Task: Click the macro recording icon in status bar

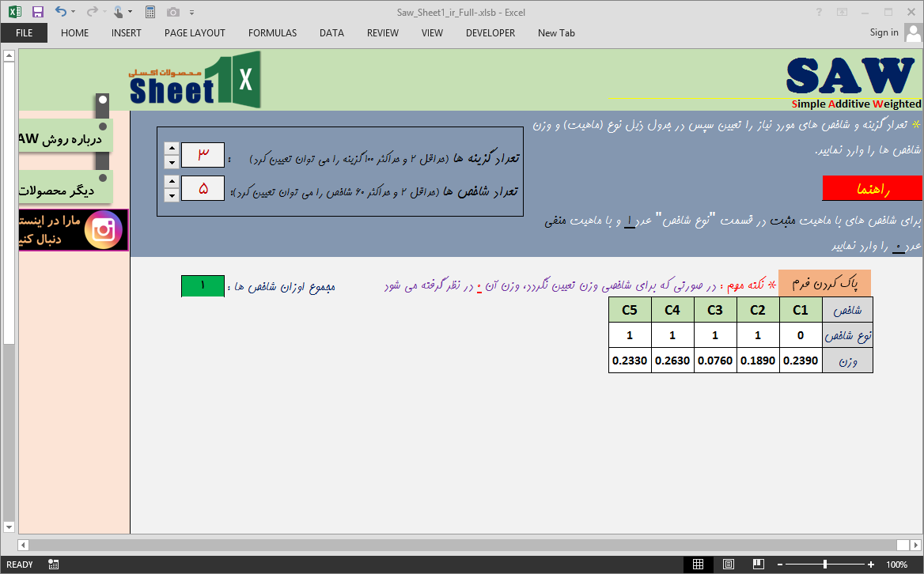Action: pyautogui.click(x=54, y=565)
